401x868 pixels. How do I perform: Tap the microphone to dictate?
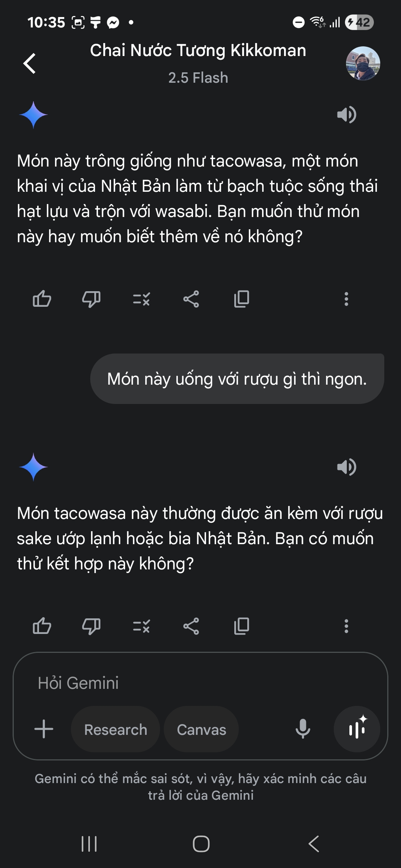tap(303, 729)
